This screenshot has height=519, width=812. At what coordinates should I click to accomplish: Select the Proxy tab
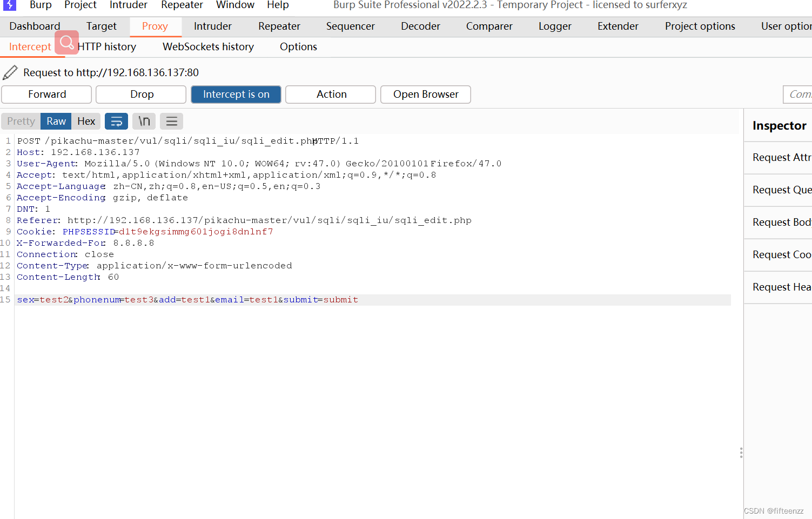click(155, 26)
